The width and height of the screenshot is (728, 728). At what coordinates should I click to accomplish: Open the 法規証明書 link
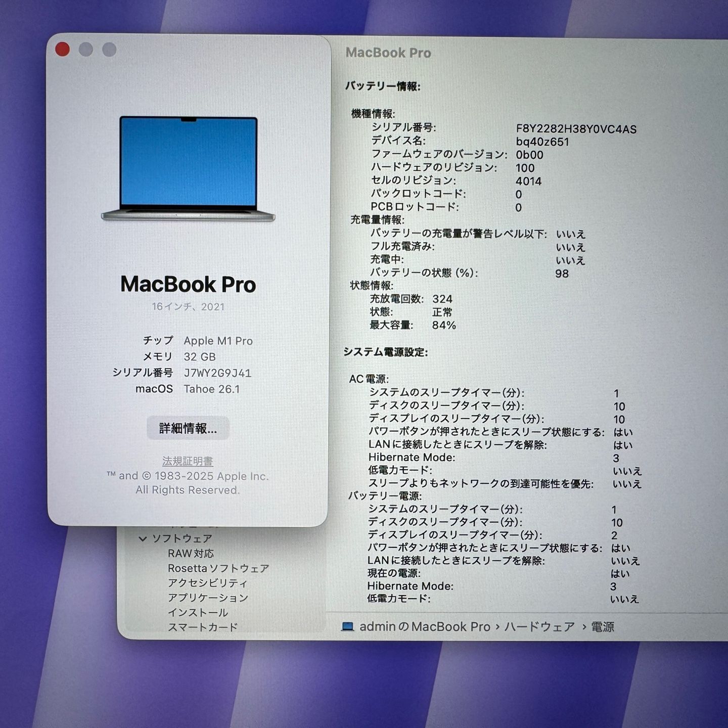188,461
